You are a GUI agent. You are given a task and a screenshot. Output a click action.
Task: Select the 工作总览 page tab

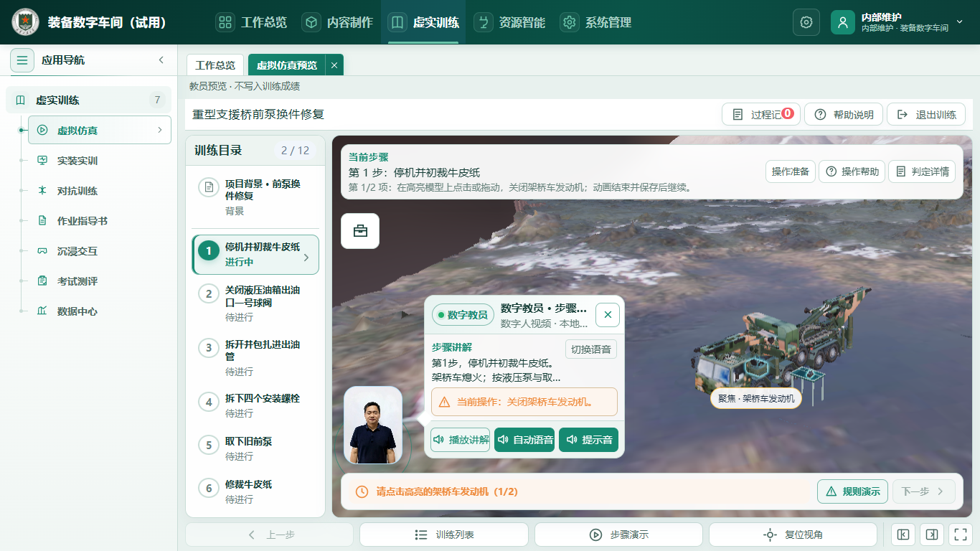pos(215,65)
